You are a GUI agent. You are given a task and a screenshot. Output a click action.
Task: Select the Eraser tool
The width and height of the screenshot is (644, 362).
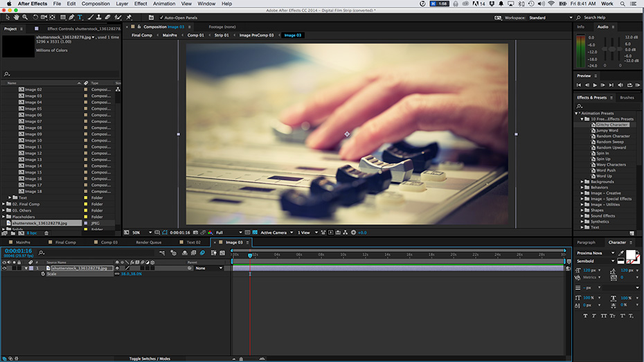pos(107,17)
